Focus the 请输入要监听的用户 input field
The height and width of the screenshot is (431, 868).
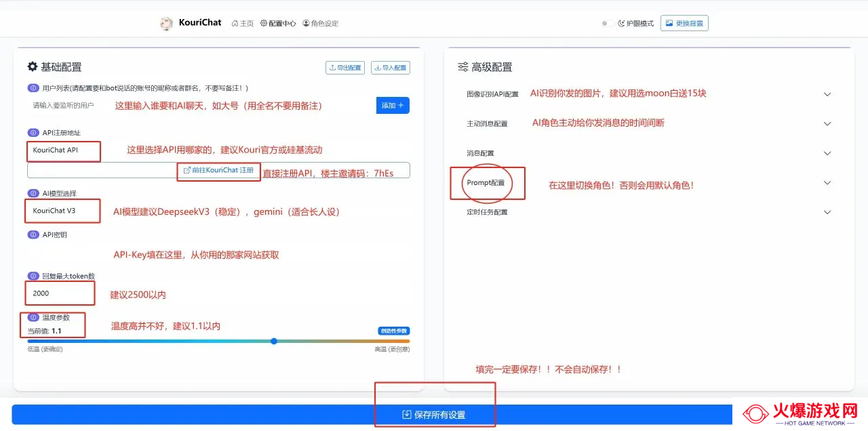(200, 106)
